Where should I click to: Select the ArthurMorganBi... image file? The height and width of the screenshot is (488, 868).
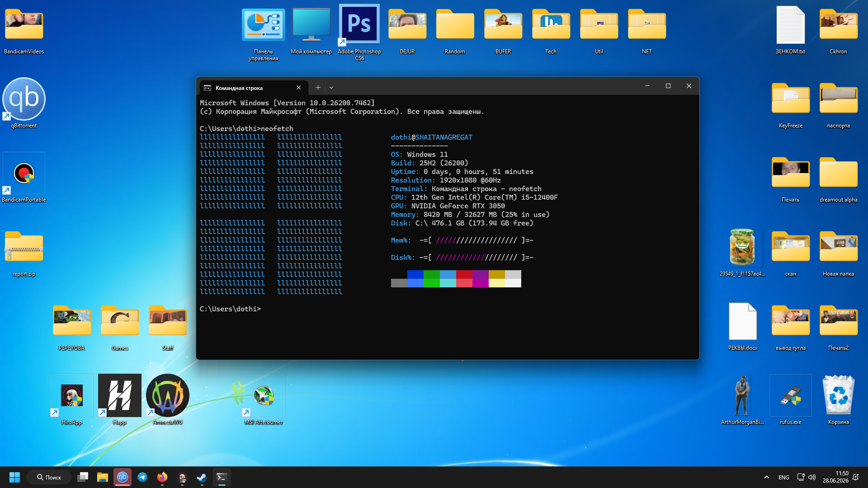(743, 400)
